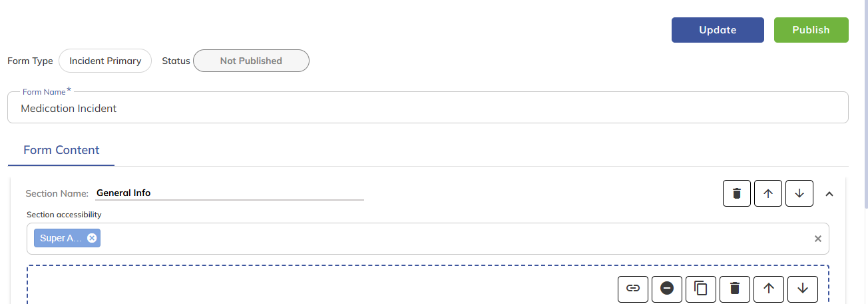Toggle the Not Published status
Image resolution: width=868 pixels, height=304 pixels.
coord(251,61)
